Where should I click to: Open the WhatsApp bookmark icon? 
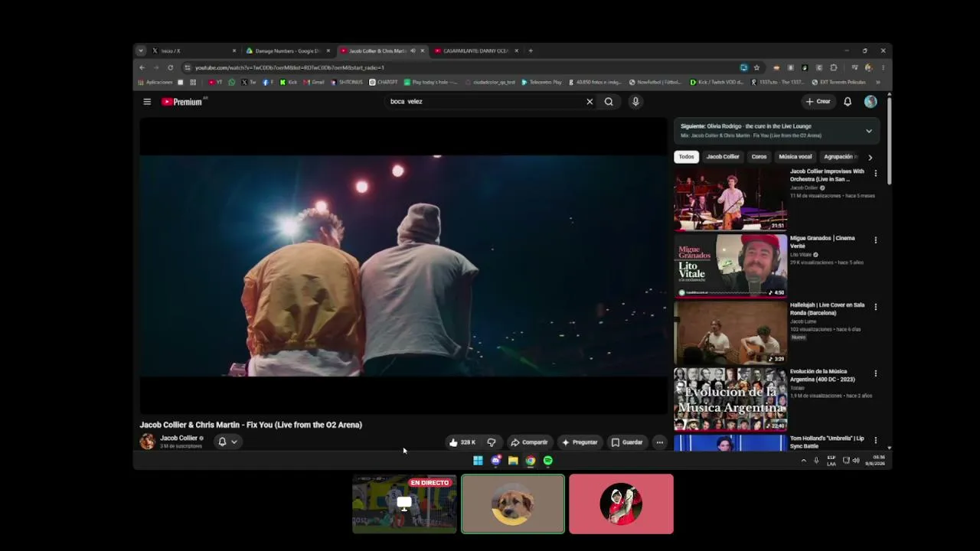[x=232, y=82]
